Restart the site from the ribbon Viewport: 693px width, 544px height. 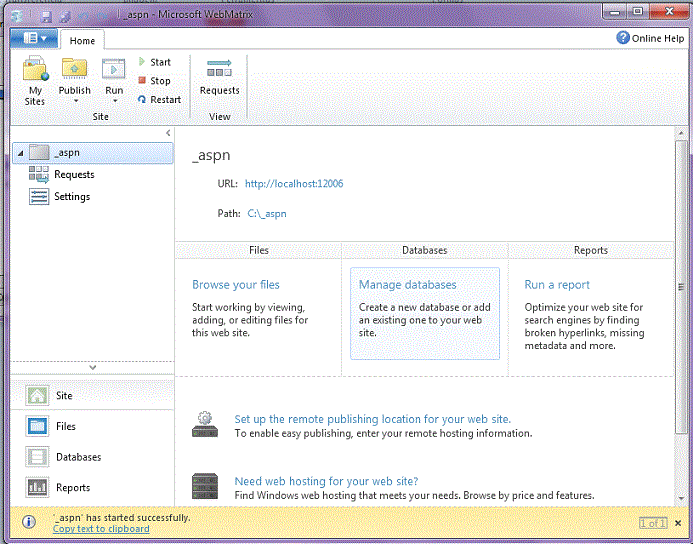tap(159, 100)
